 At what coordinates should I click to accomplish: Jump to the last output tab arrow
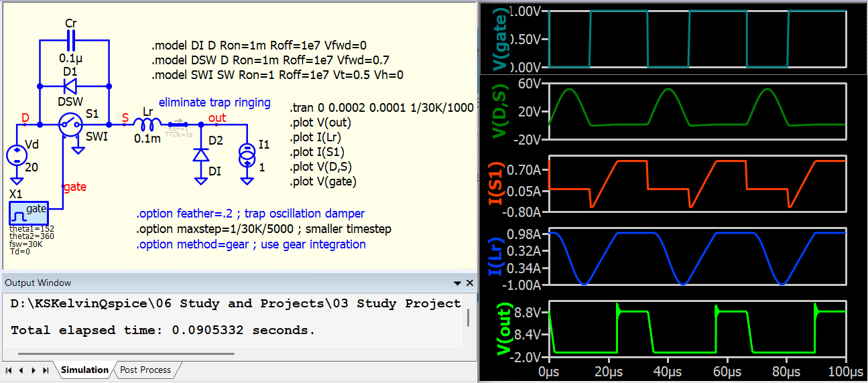click(46, 370)
